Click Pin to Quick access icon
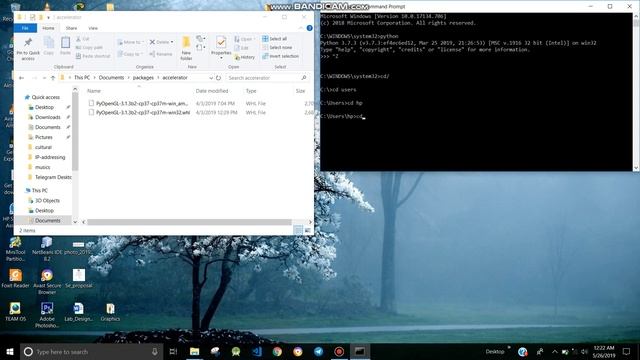The image size is (640, 360). coord(28,42)
